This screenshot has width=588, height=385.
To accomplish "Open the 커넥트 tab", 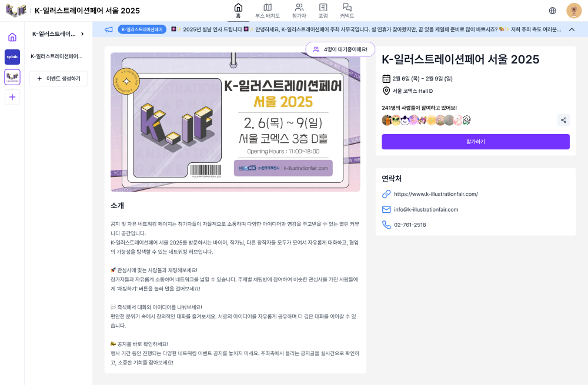I will (347, 11).
